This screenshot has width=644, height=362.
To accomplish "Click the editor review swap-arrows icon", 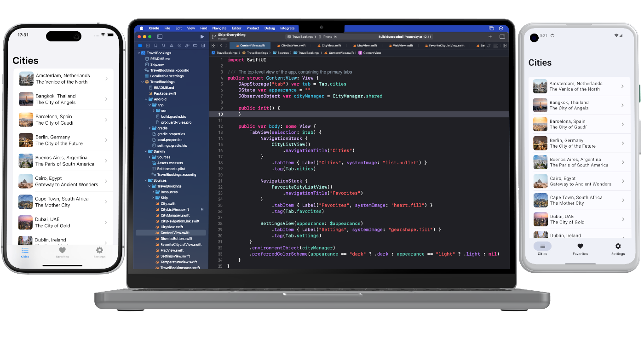I will (x=489, y=46).
